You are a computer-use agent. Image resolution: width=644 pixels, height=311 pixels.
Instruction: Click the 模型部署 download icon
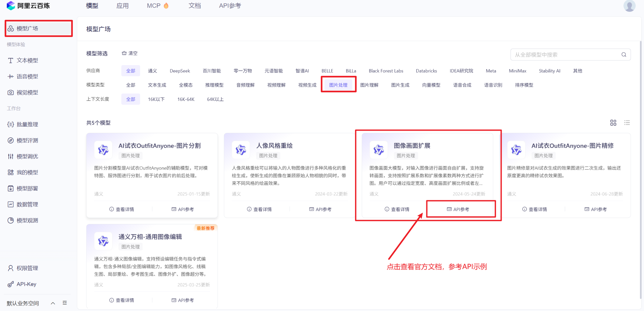pos(10,188)
